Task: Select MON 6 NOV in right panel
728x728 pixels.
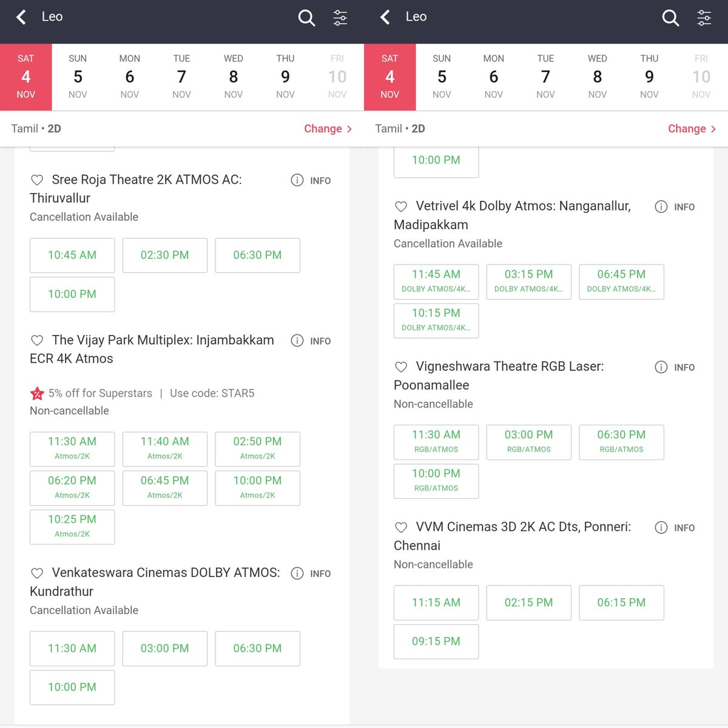Action: tap(494, 77)
